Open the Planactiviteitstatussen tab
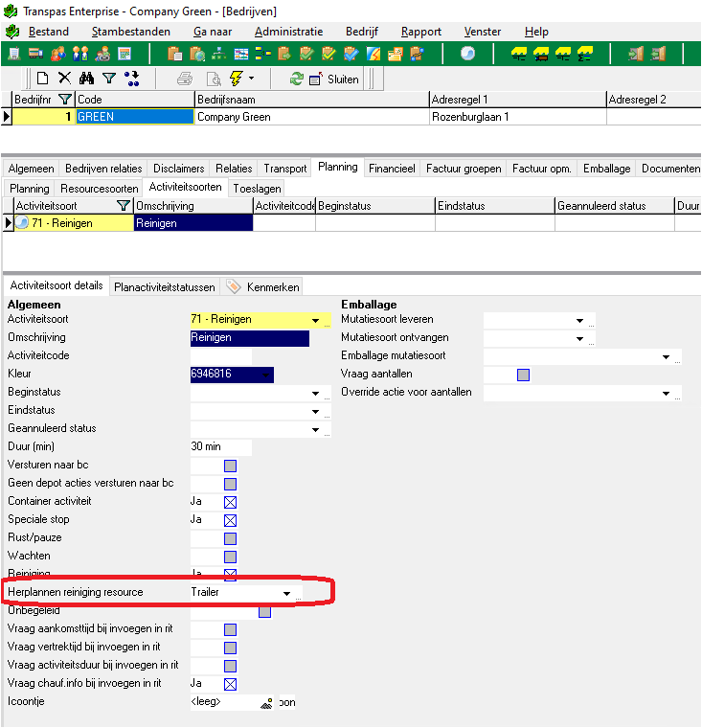 click(165, 287)
